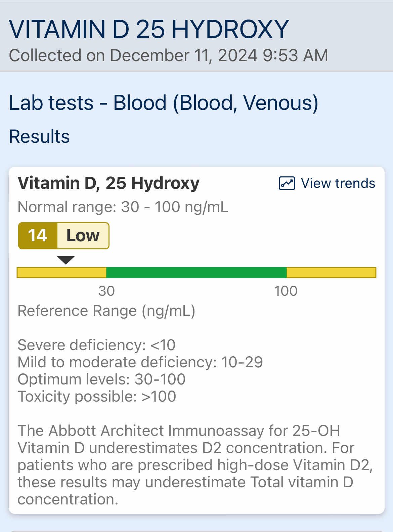Select the Abbott Architect Immunoassay note paragraph
This screenshot has height=532, width=393.
click(x=195, y=465)
